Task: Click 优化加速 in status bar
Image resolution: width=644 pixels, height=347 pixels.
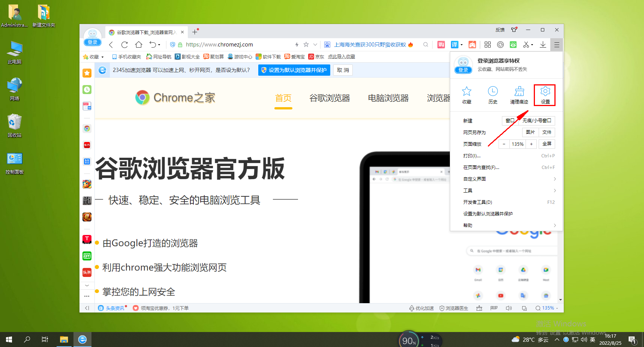Action: (x=421, y=308)
